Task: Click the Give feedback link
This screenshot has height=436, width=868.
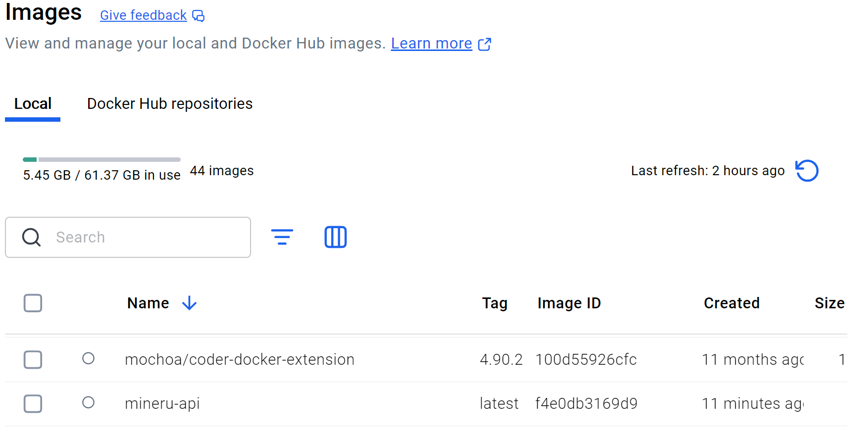Action: tap(143, 15)
